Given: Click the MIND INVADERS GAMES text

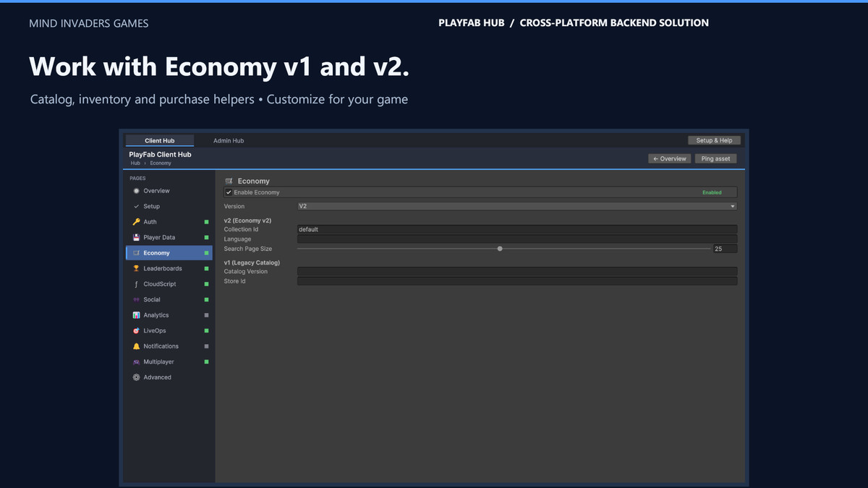Looking at the screenshot, I should (88, 23).
